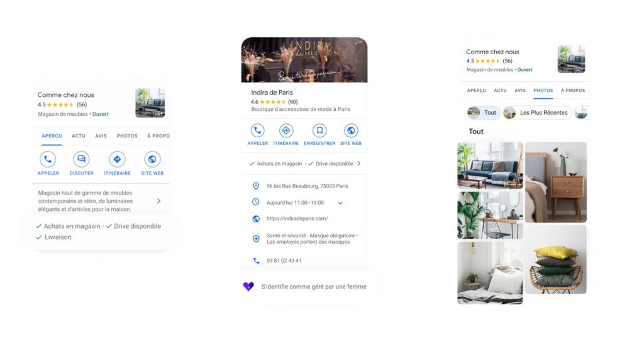Call Indira de Paris via the Appeler icon

click(257, 131)
